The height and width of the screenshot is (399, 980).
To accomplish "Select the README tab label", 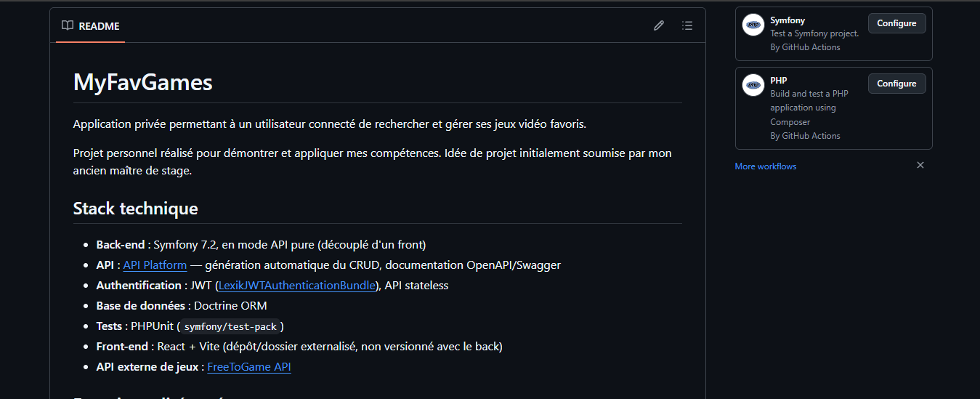I will point(99,26).
